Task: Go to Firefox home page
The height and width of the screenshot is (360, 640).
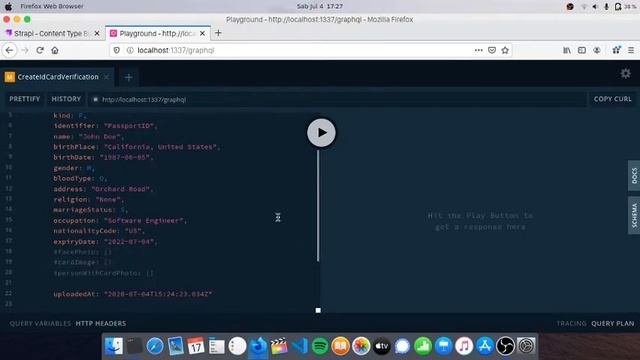Action: click(x=55, y=50)
